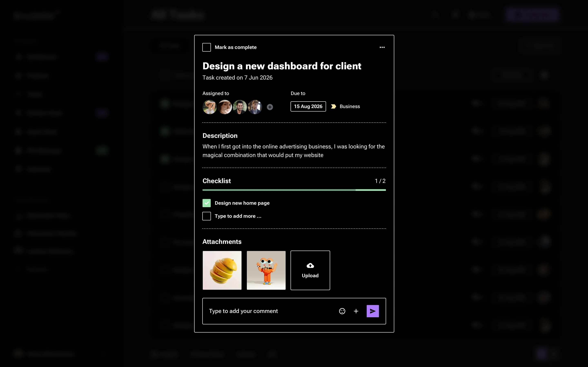
Task: Add an assignee using the plus icon
Action: coord(270,107)
